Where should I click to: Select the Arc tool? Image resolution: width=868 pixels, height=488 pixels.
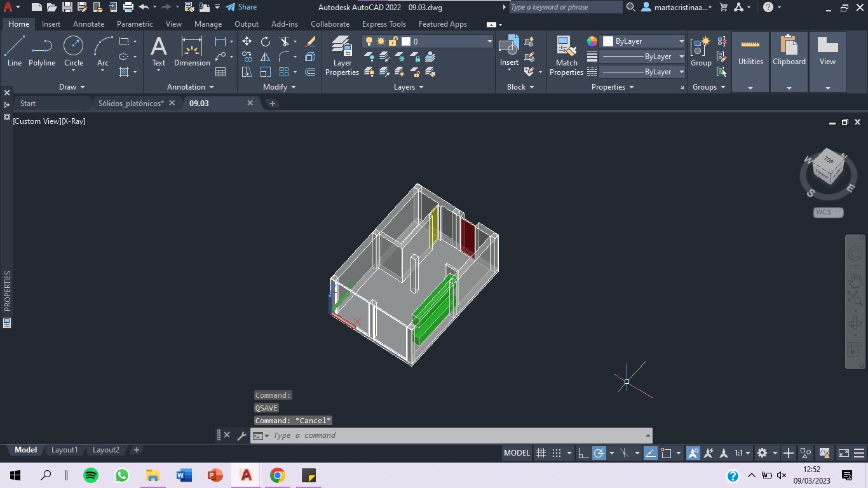(103, 51)
